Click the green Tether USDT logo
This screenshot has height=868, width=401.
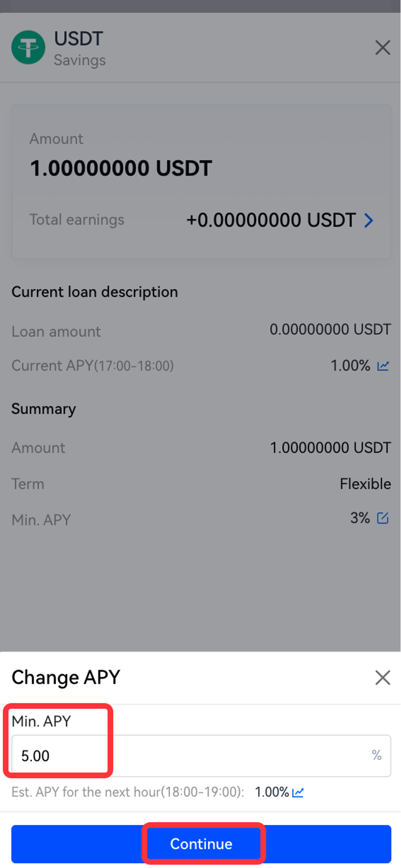coord(28,47)
